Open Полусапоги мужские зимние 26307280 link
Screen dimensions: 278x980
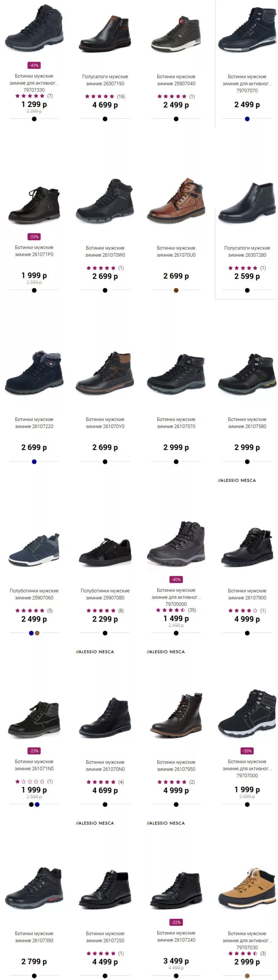247,252
